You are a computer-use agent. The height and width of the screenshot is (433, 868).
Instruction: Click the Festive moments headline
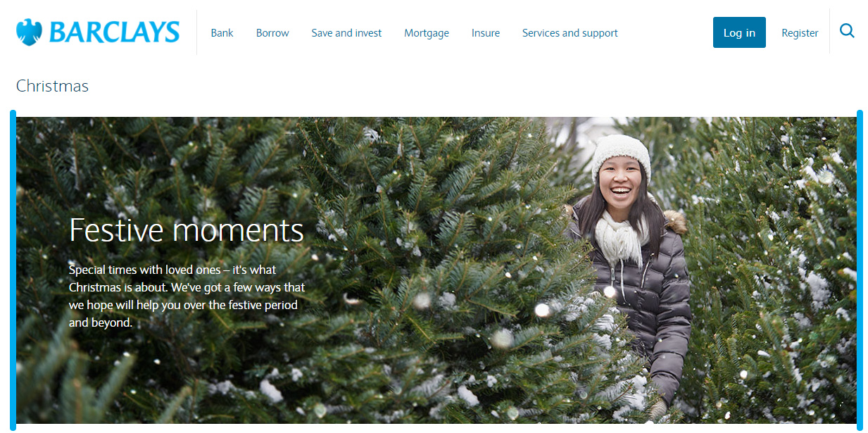[x=187, y=230]
